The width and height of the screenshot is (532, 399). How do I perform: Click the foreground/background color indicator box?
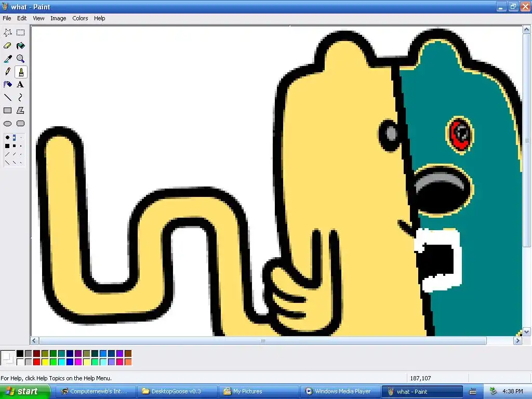(x=8, y=357)
